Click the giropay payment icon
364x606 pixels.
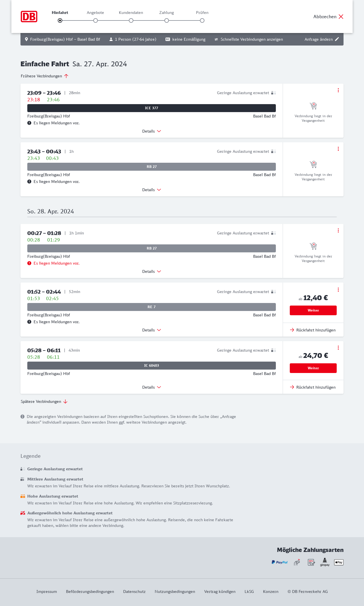coord(325,562)
